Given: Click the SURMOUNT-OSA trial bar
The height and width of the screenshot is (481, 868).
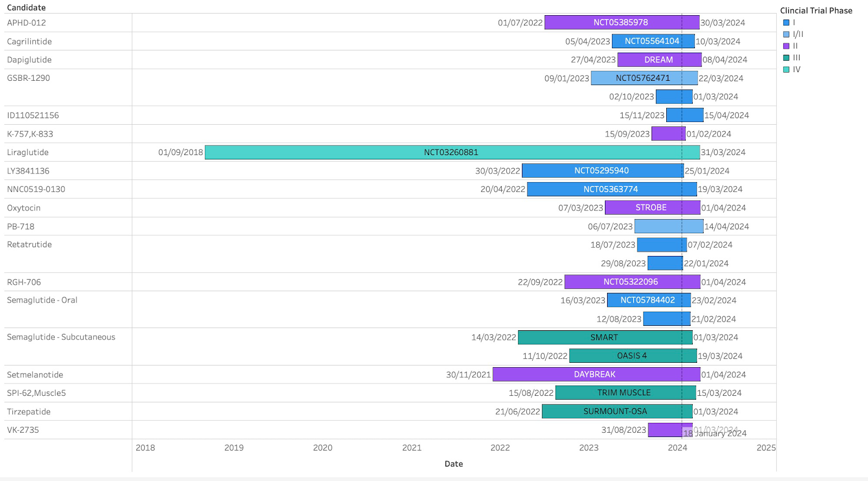Looking at the screenshot, I should [x=616, y=412].
